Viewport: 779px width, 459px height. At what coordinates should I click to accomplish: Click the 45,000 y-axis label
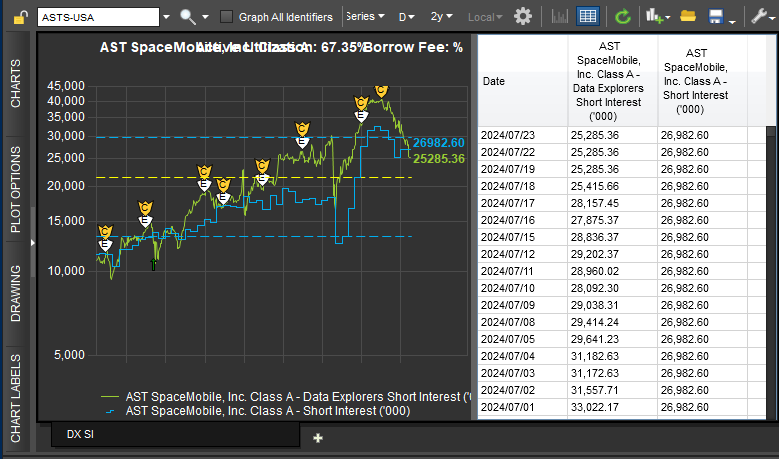pos(66,86)
